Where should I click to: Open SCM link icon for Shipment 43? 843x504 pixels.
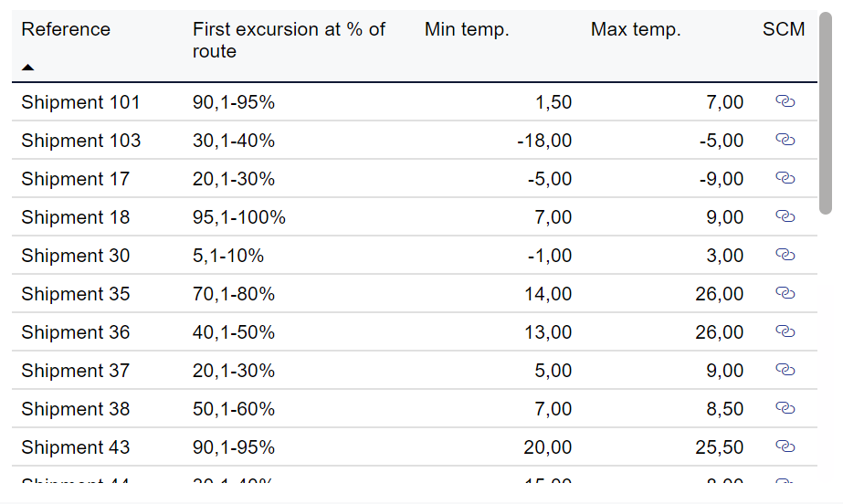785,446
